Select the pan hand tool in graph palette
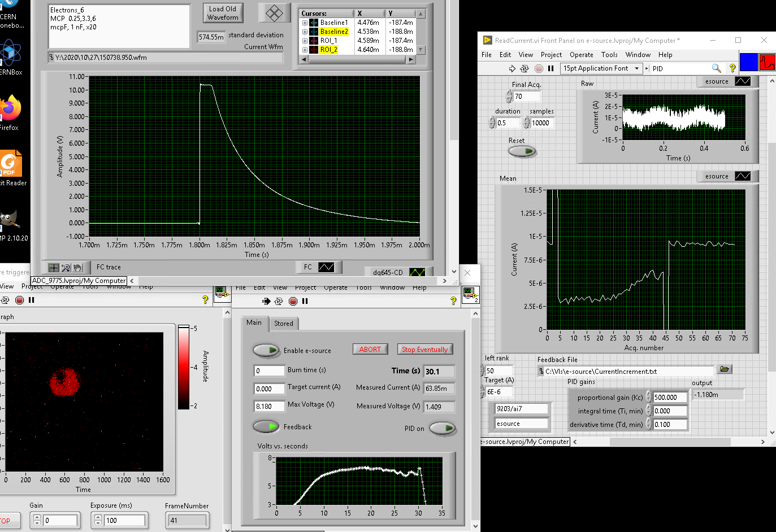The image size is (776, 532). pyautogui.click(x=77, y=268)
